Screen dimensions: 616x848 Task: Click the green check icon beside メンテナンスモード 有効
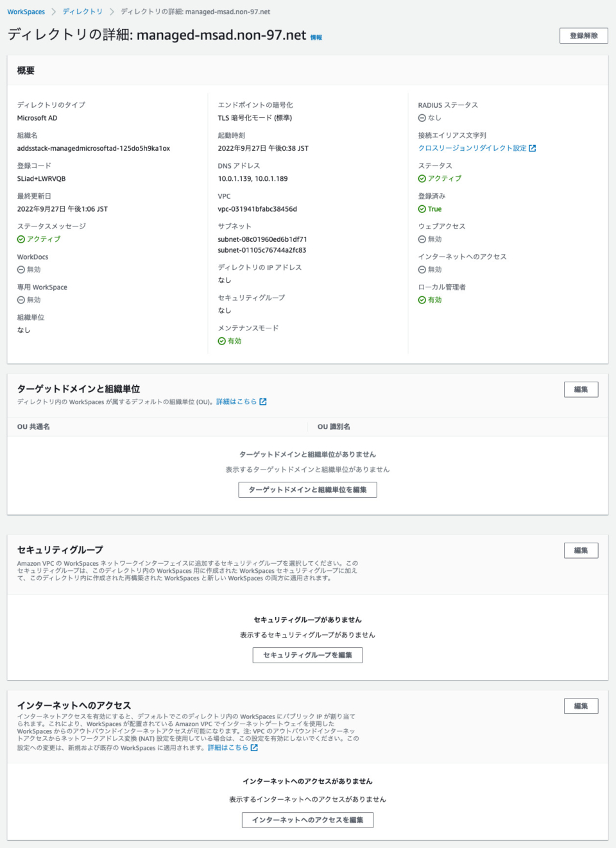point(222,341)
